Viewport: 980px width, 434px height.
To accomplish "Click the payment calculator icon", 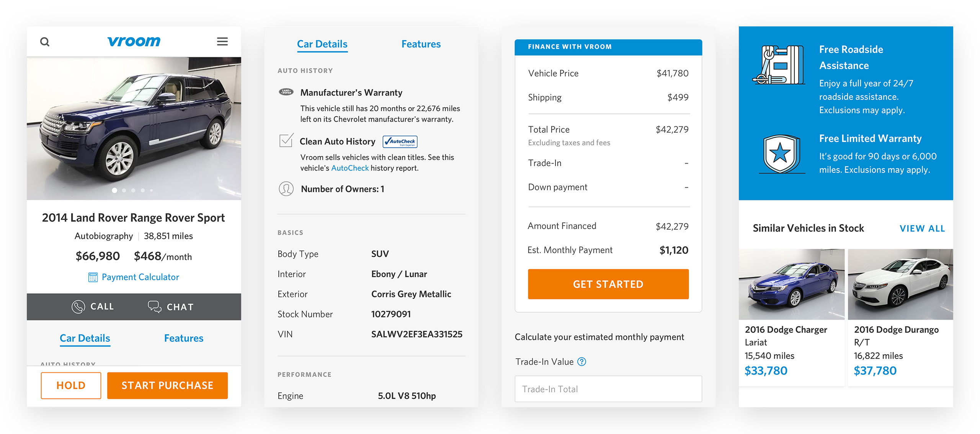I will pos(93,277).
